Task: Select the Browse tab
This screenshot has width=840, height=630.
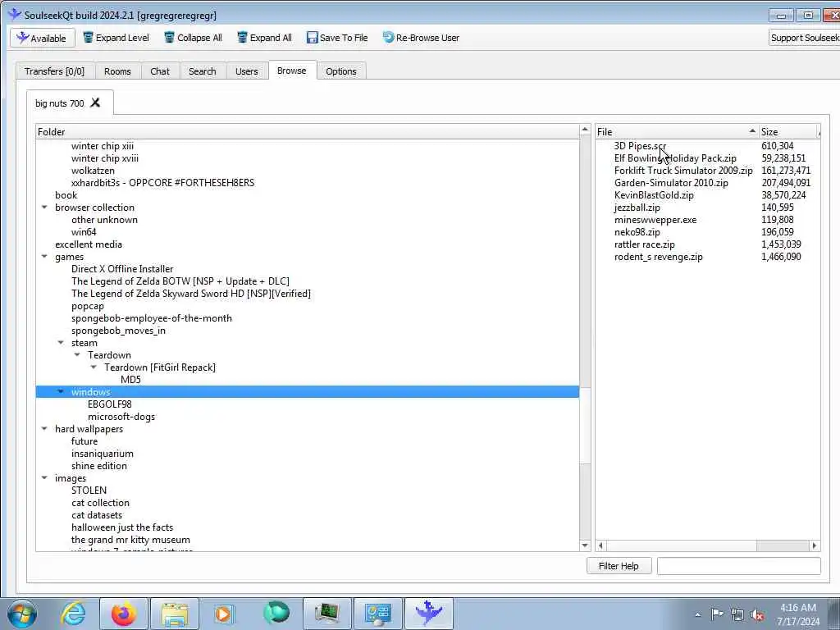Action: 292,71
